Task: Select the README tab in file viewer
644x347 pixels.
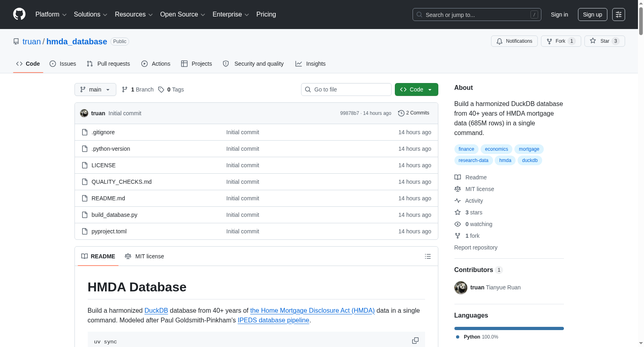Action: pos(98,256)
